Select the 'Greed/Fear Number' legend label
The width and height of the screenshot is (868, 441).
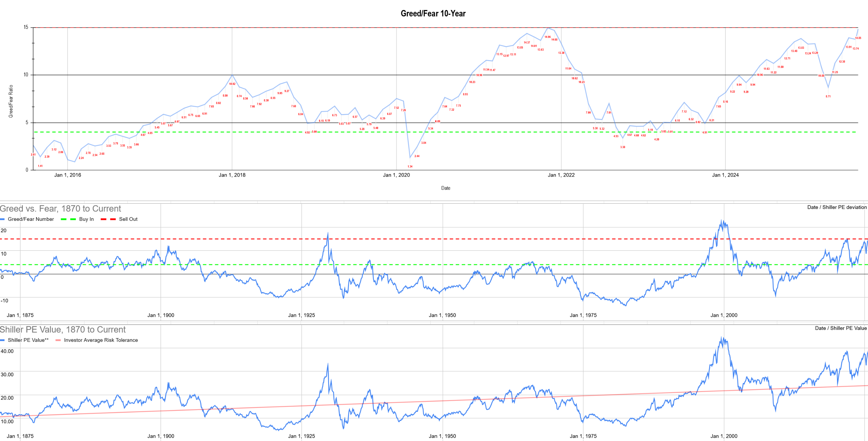pyautogui.click(x=31, y=219)
